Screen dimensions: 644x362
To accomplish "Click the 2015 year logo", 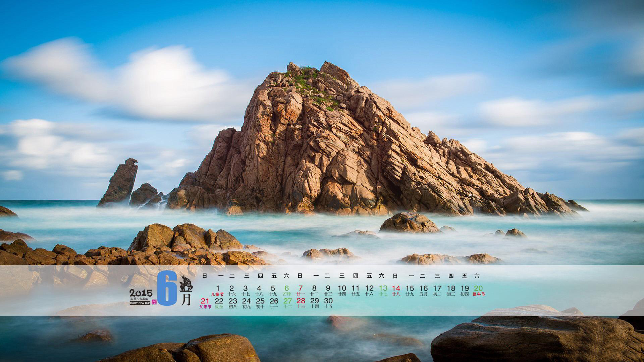I will (141, 293).
